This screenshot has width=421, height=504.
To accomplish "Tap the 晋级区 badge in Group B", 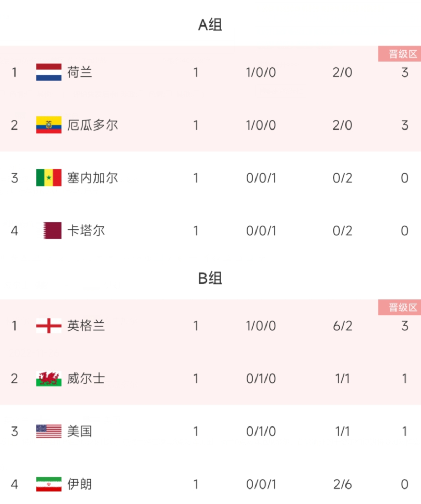I will point(399,307).
